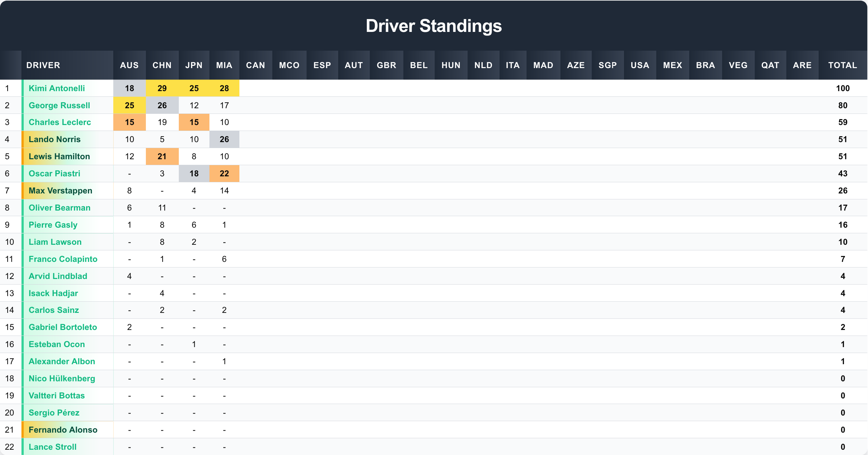Select the ESP race header
Screen dimensions: 868x455
(322, 65)
